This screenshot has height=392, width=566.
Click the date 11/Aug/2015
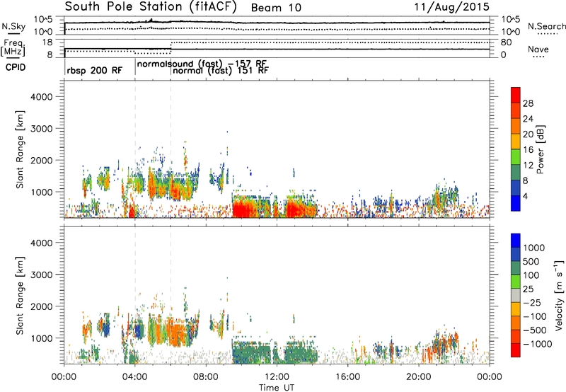point(451,7)
